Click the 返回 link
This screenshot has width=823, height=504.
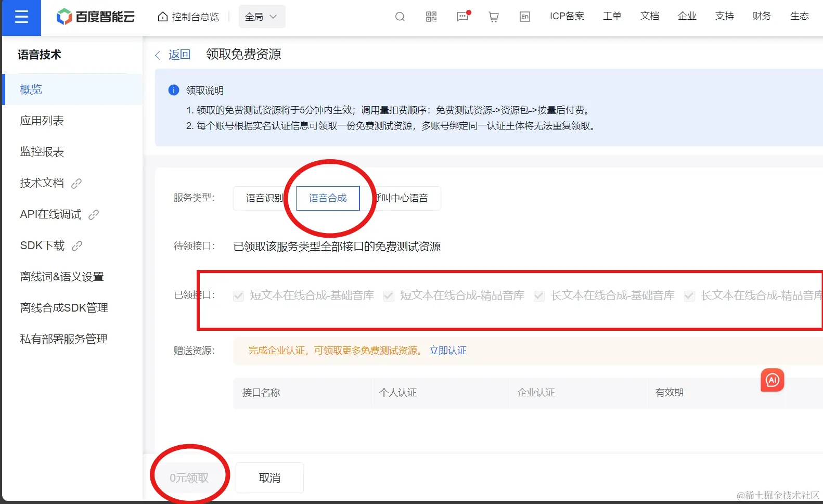pyautogui.click(x=179, y=55)
